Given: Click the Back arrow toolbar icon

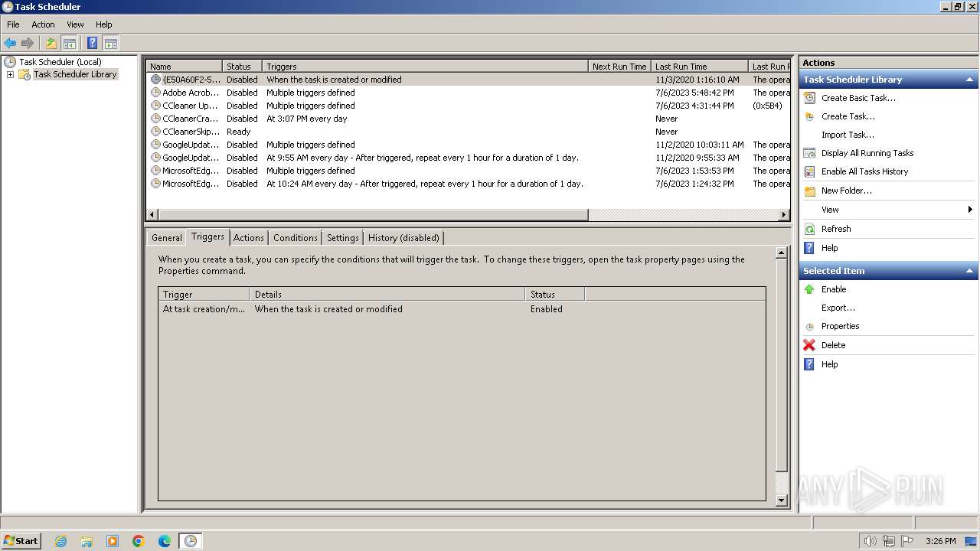Looking at the screenshot, I should tap(10, 44).
